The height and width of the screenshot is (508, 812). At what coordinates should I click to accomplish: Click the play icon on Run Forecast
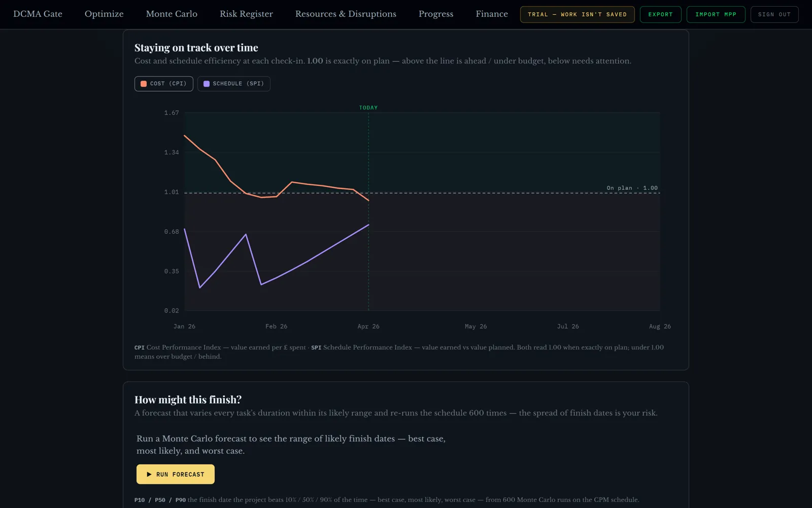[x=149, y=474]
